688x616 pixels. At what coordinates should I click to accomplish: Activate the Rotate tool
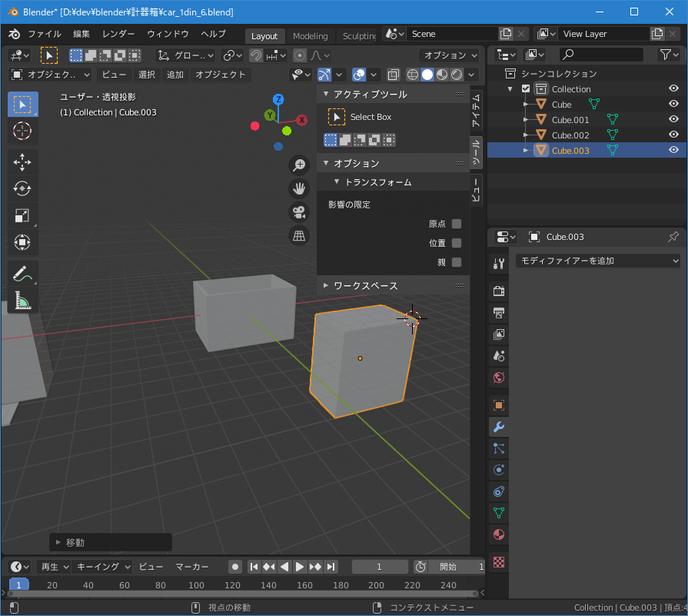pyautogui.click(x=22, y=188)
